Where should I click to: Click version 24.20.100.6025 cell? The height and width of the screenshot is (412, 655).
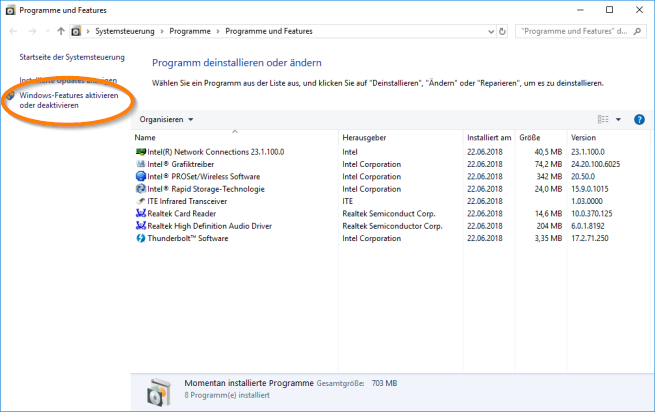(x=596, y=164)
